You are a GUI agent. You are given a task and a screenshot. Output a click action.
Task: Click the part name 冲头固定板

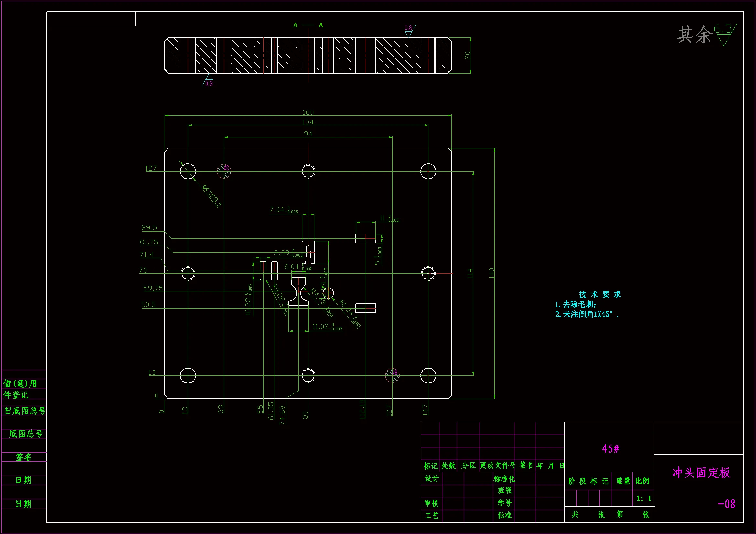point(701,473)
